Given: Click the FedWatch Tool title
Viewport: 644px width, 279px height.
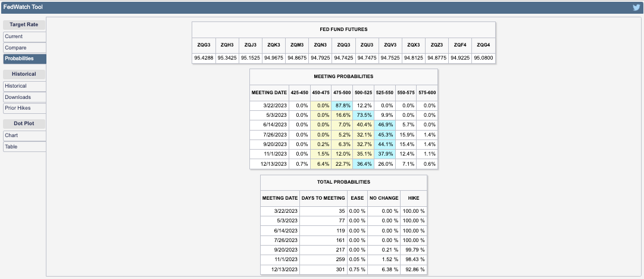Looking at the screenshot, I should click(23, 7).
